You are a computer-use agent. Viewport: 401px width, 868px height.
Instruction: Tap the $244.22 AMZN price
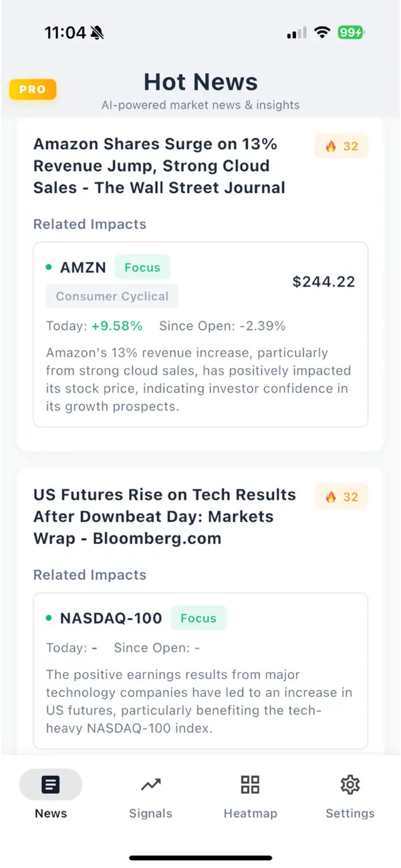coord(323,281)
